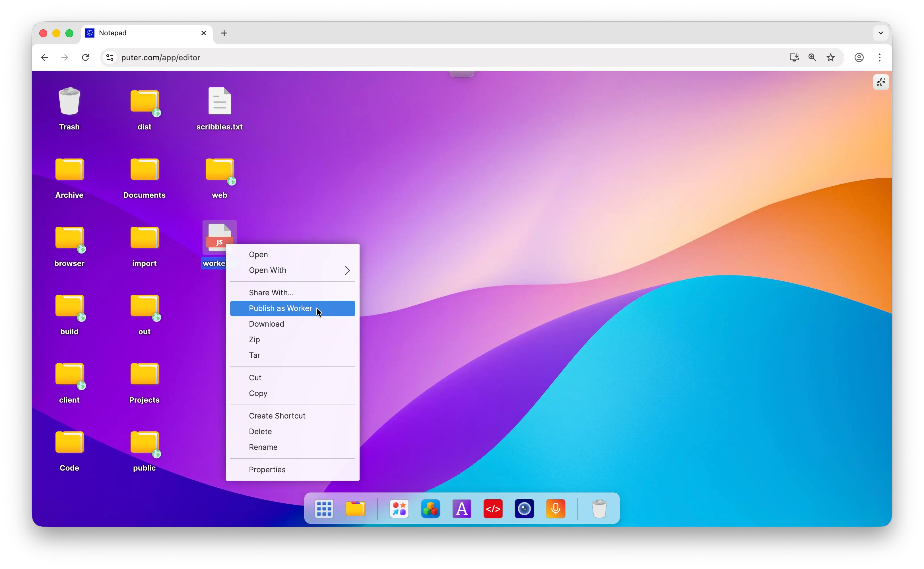This screenshot has height=569, width=924.
Task: Click the AI sparkle assistant icon on the desktop
Action: point(881,82)
